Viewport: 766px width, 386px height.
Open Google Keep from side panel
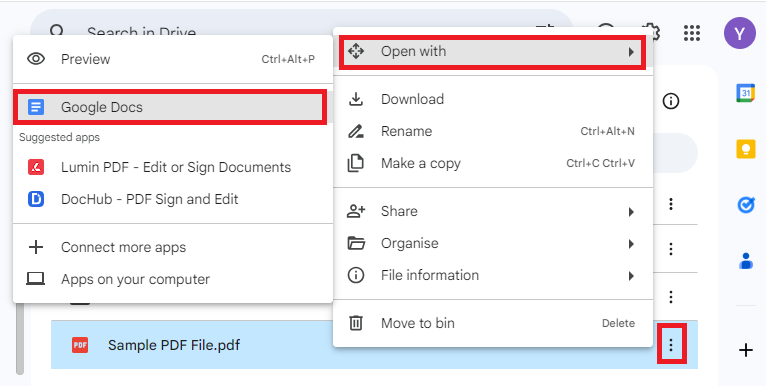[745, 149]
